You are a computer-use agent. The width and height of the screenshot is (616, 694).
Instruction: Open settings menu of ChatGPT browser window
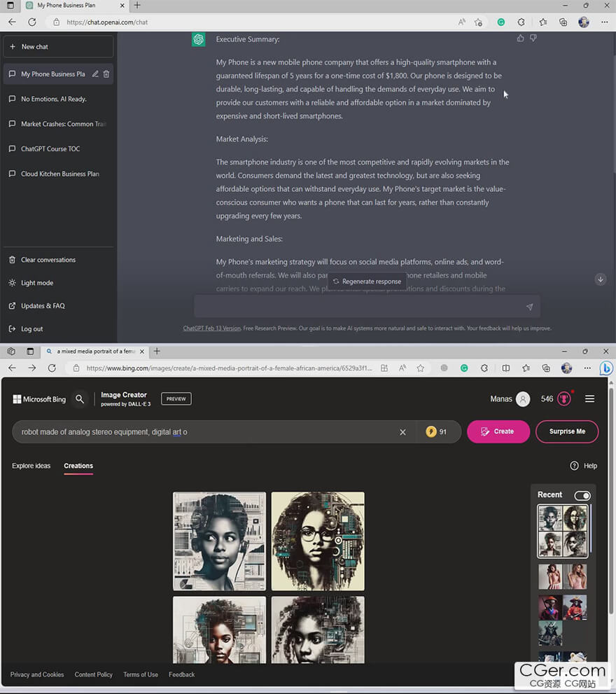pos(605,22)
